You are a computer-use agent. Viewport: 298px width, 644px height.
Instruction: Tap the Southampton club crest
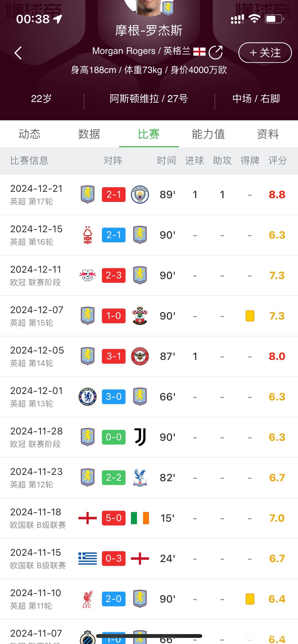140,316
